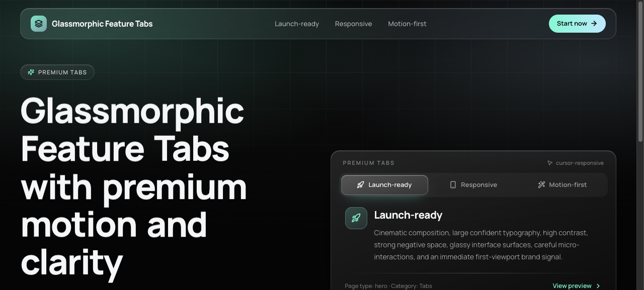Switch to the Motion-first tab in the card

click(x=562, y=185)
